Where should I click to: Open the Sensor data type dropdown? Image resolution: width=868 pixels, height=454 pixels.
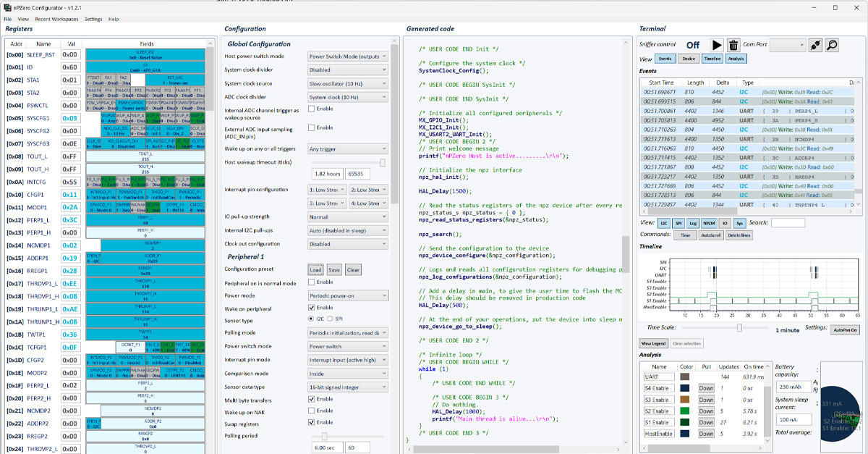(347, 387)
